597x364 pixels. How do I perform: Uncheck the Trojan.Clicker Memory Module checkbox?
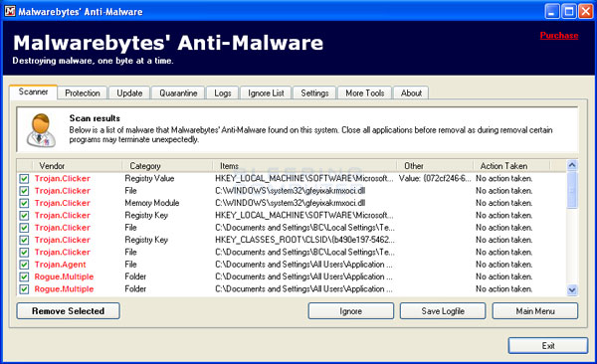24,203
